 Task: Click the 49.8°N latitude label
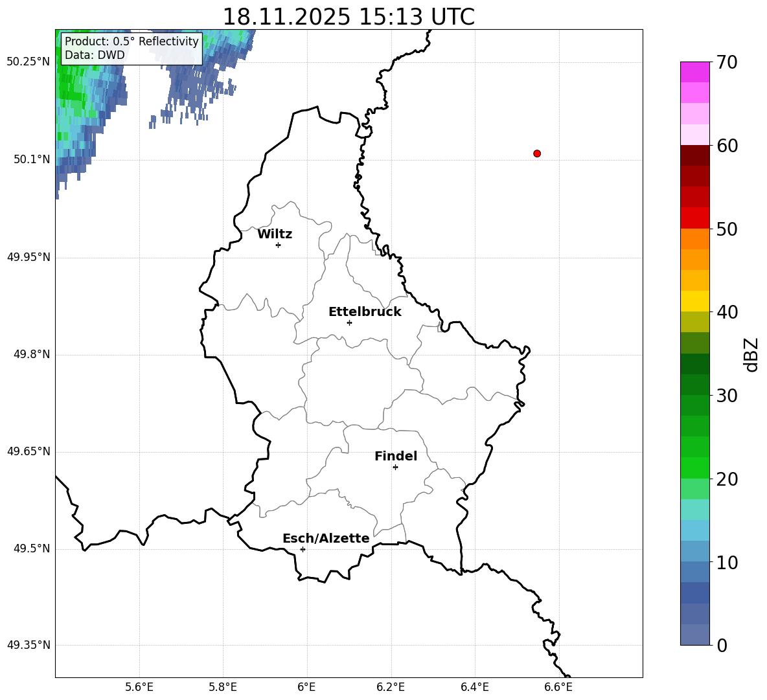click(32, 354)
